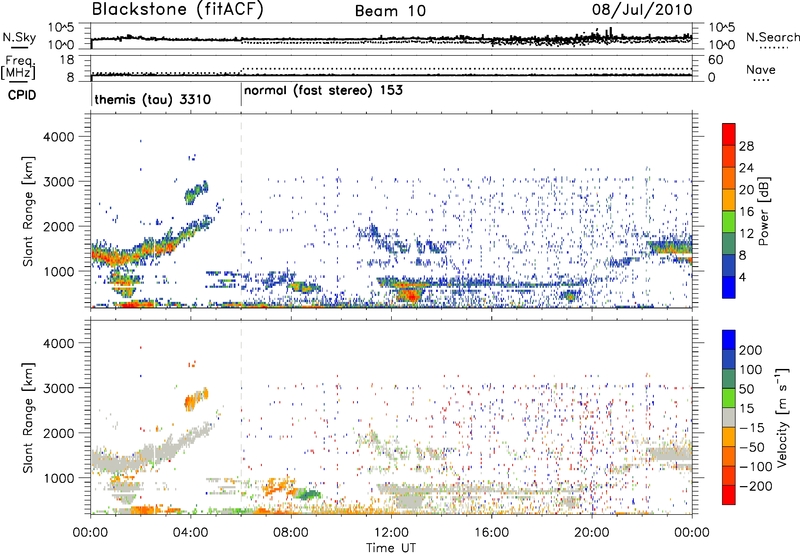Image resolution: width=800 pixels, height=554 pixels.
Task: Click the date '08/Jul/2010'
Action: point(642,10)
